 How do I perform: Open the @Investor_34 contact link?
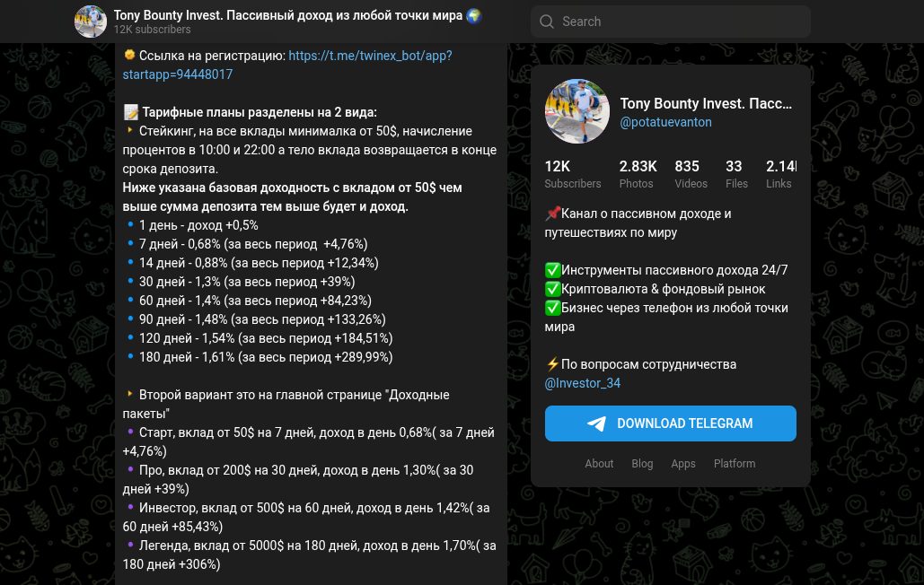click(x=582, y=383)
